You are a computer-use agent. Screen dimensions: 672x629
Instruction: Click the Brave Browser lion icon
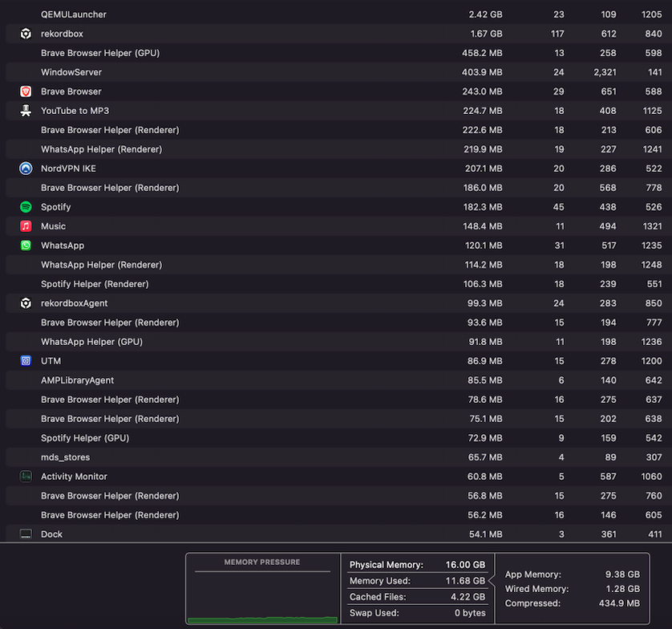click(26, 91)
